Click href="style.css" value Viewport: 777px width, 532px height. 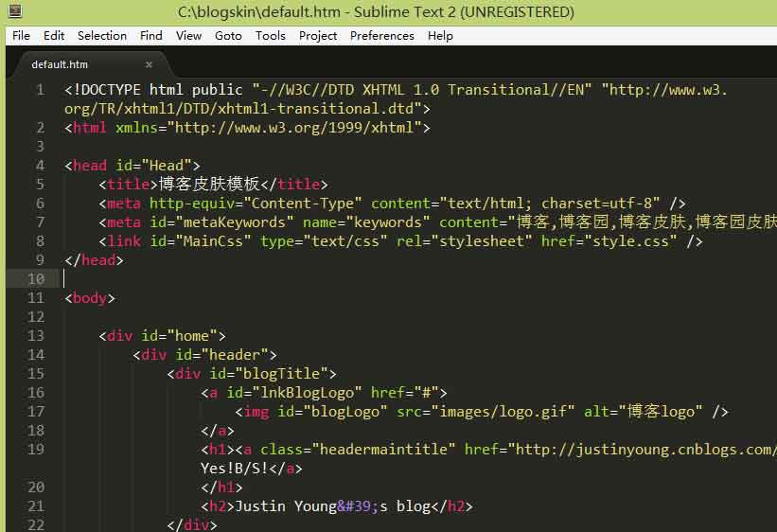[609, 241]
